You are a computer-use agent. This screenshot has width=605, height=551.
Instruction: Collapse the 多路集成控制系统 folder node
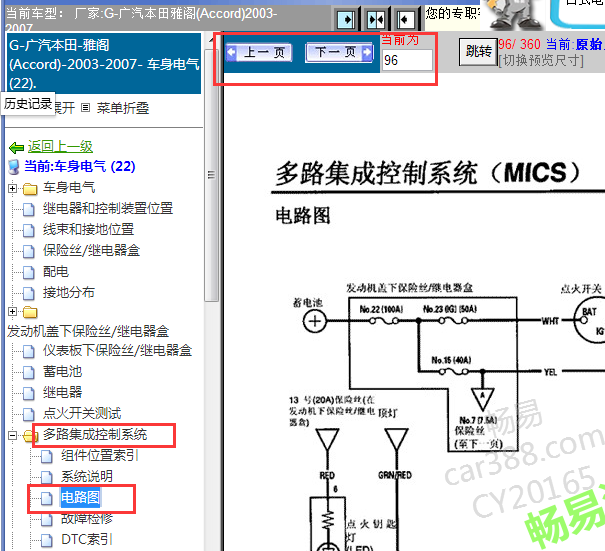pos(12,436)
